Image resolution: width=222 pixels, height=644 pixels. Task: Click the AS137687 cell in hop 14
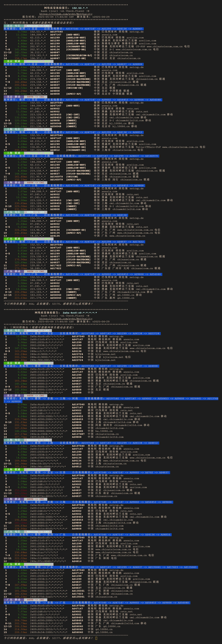pos(78,434)
